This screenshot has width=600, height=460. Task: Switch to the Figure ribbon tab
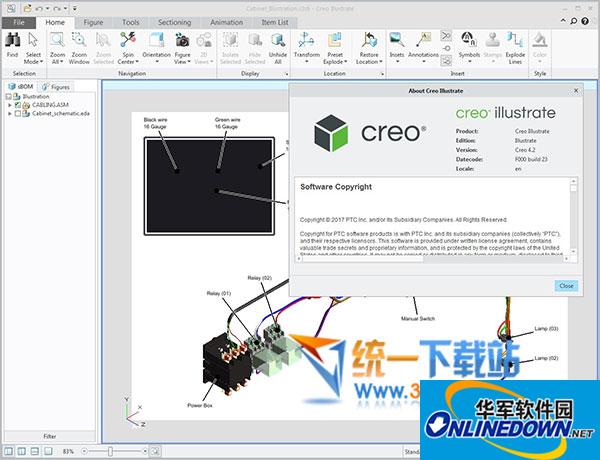coord(93,23)
